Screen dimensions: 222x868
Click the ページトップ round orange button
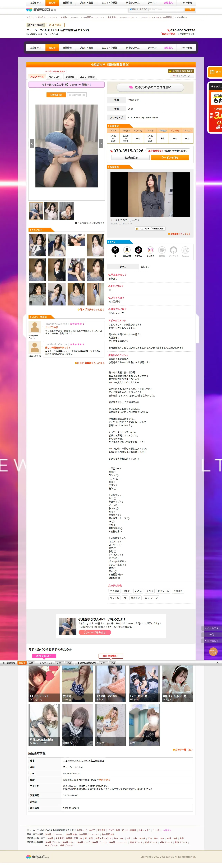click(x=213, y=652)
